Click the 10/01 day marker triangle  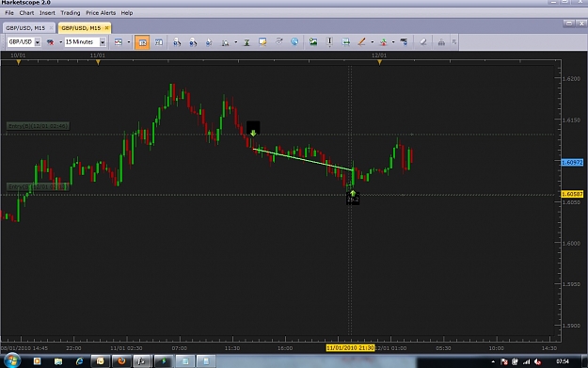tap(19, 62)
